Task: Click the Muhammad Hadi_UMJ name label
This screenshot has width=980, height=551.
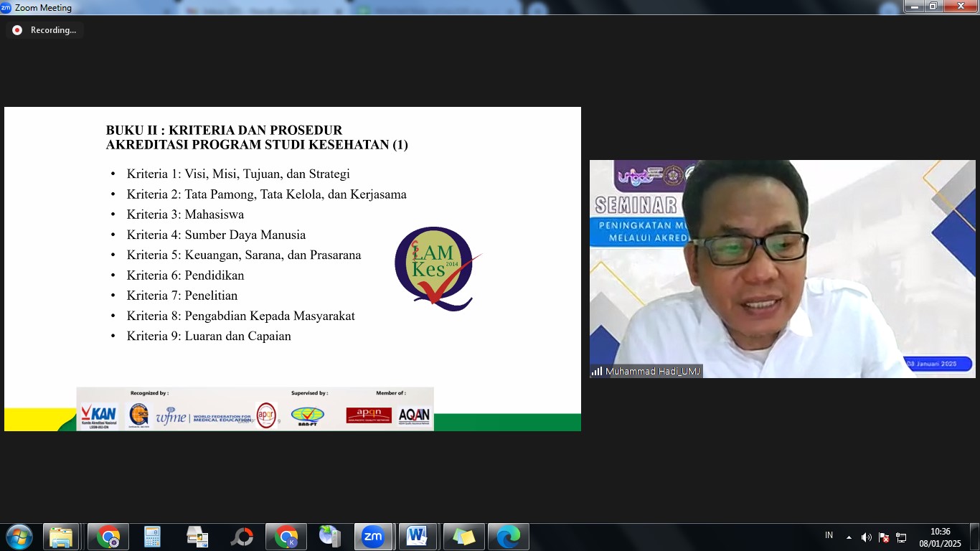Action: point(646,372)
